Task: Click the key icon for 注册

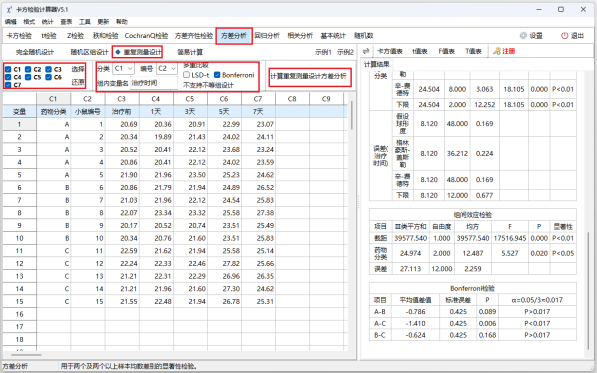Action: (496, 51)
